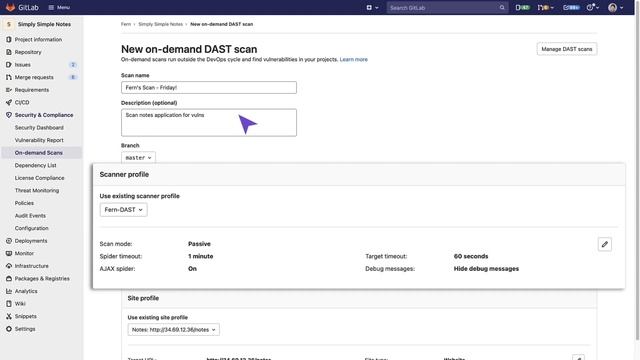Screen dimensions: 640x360
Task: Open Policies in sidebar
Action: click(24, 203)
